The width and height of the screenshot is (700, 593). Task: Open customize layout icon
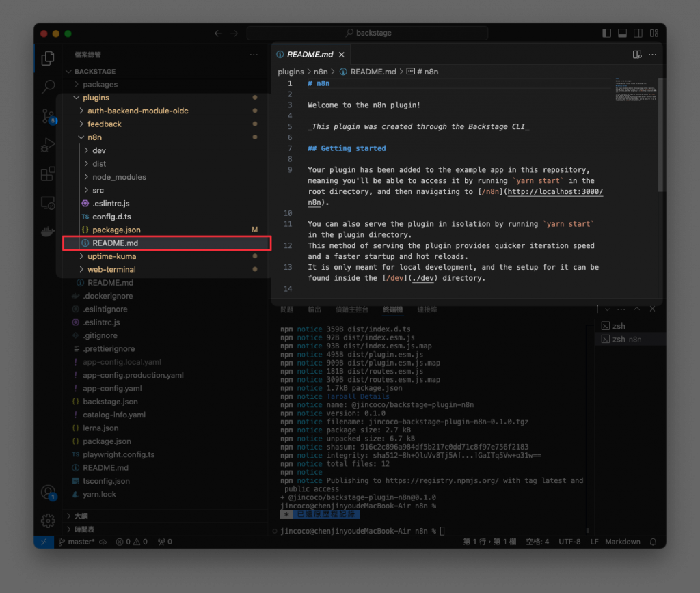(654, 33)
